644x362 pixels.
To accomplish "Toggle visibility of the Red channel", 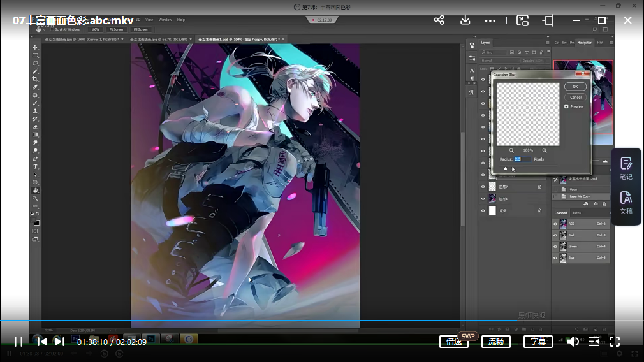I will point(555,235).
